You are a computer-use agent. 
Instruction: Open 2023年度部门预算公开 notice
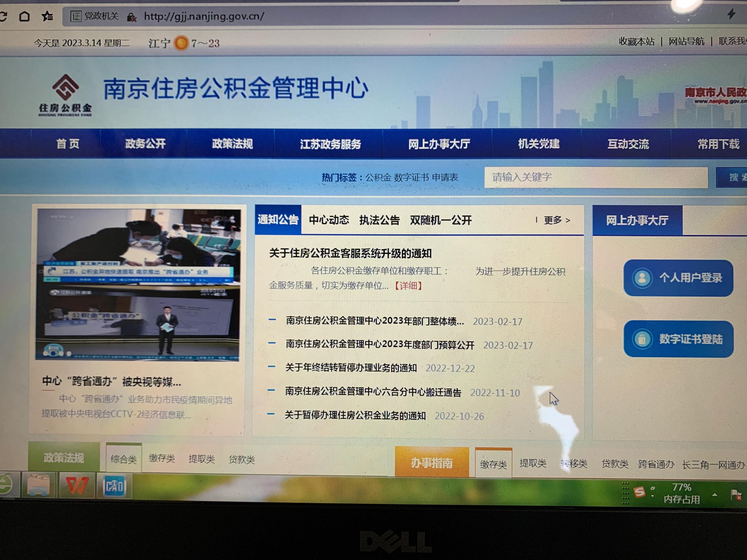[x=380, y=345]
